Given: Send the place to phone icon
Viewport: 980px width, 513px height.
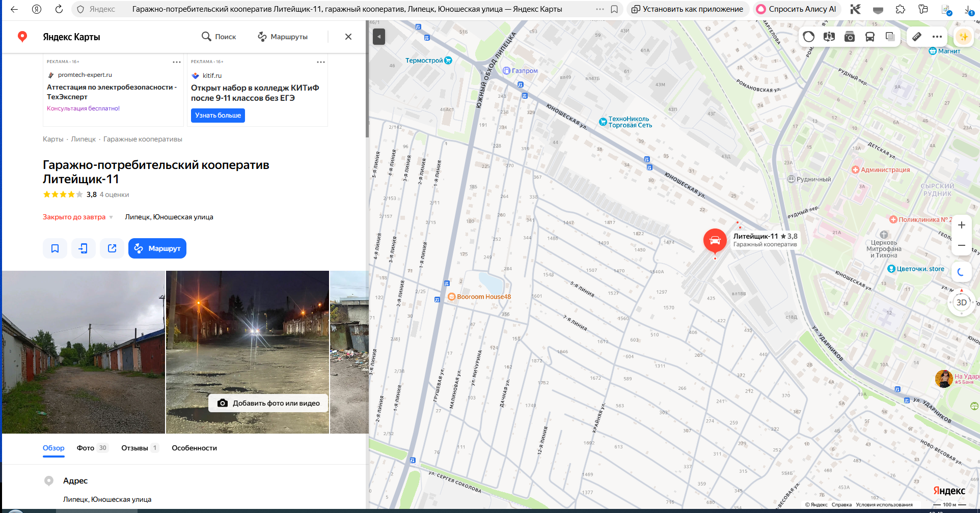Looking at the screenshot, I should point(84,248).
